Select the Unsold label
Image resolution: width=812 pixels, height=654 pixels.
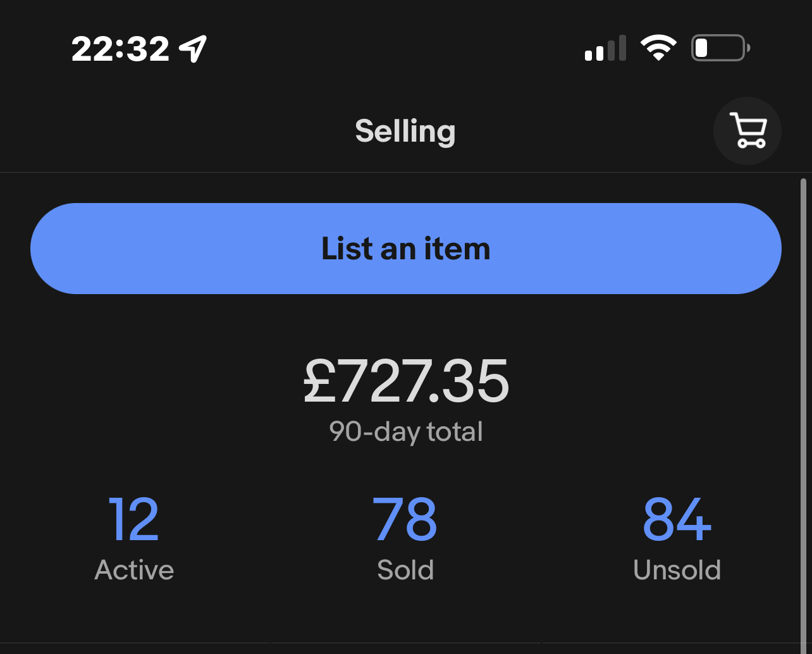pos(677,570)
